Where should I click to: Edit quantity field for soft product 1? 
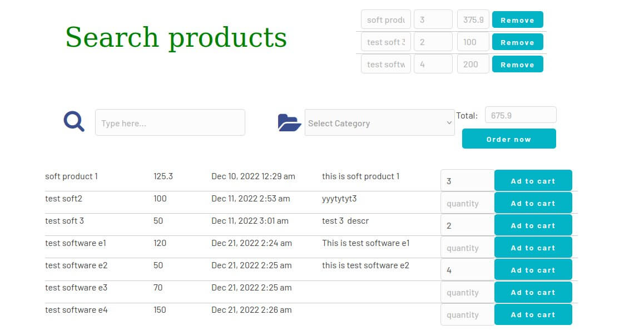[x=467, y=181]
